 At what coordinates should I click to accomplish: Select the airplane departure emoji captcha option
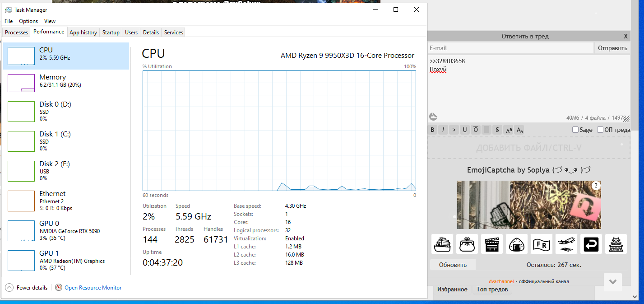pyautogui.click(x=566, y=244)
